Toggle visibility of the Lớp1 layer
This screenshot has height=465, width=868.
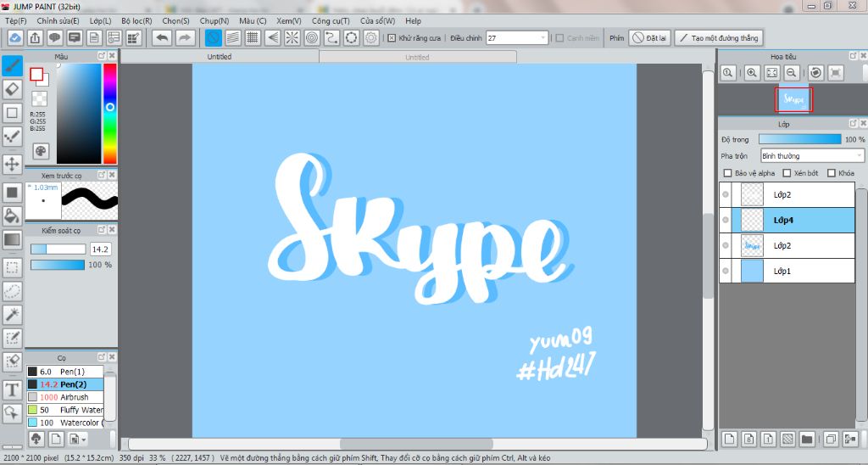point(726,271)
